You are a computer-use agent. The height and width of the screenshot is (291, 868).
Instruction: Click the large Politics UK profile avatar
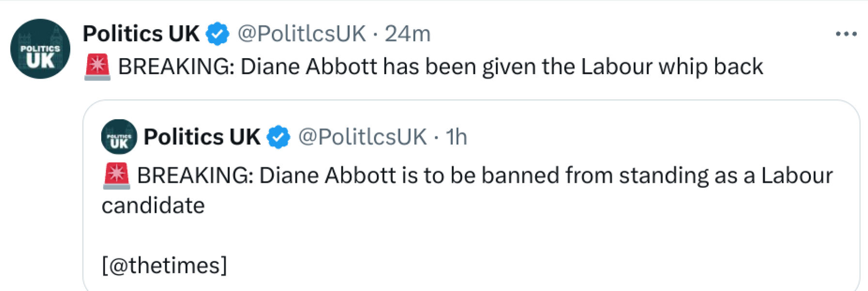[40, 49]
